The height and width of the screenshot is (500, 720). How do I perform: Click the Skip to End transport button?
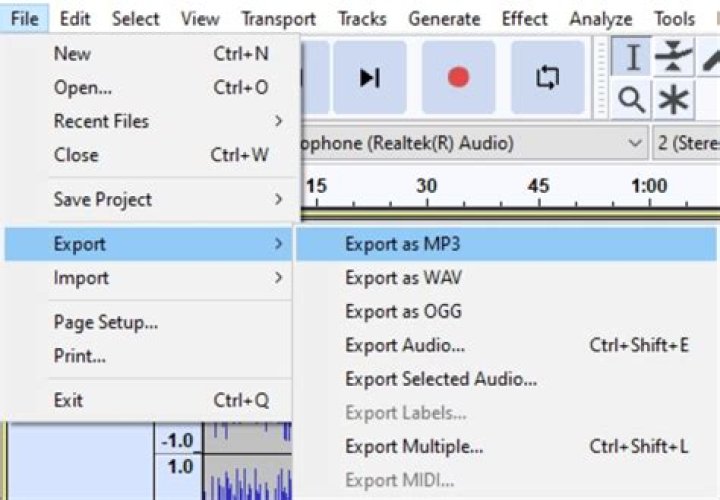point(370,77)
